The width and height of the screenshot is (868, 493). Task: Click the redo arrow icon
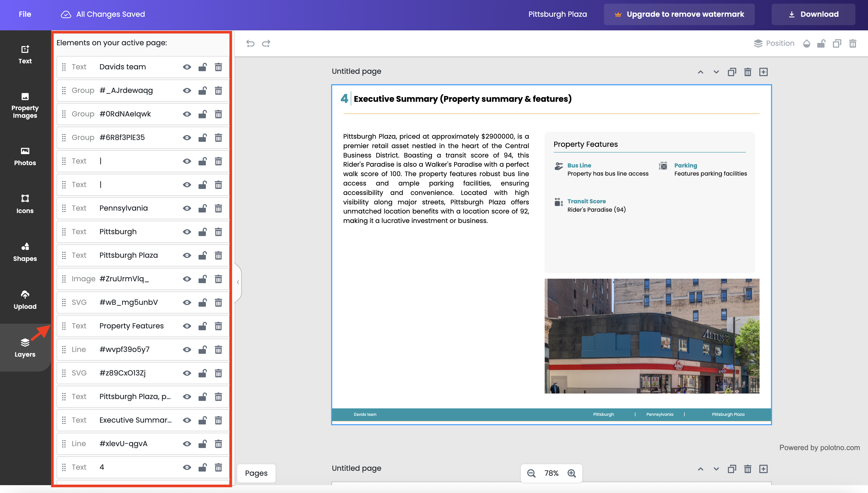point(266,43)
